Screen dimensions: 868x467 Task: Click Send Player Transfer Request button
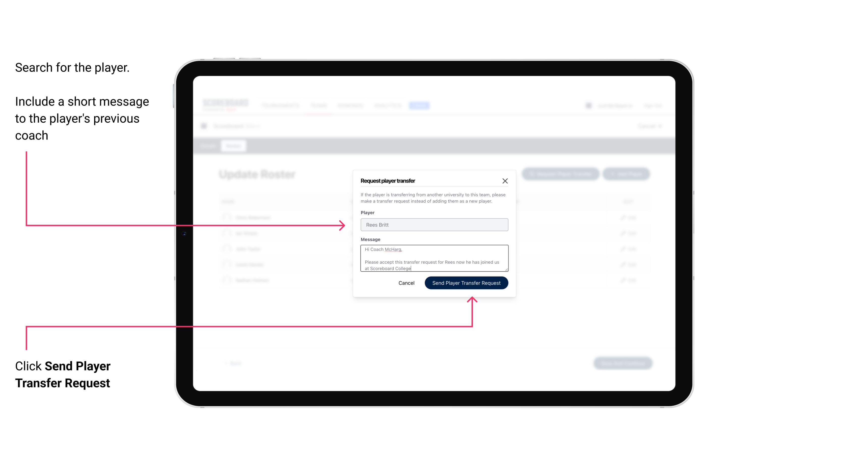(467, 282)
